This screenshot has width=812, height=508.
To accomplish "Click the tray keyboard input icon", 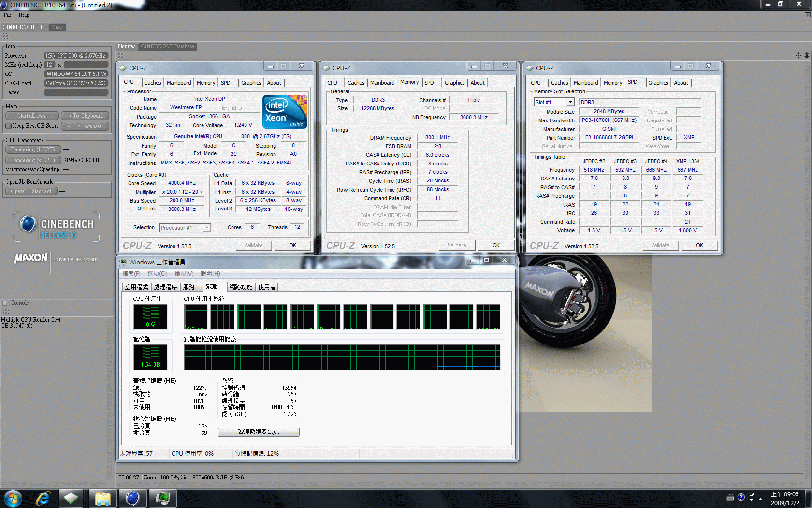I will click(730, 497).
